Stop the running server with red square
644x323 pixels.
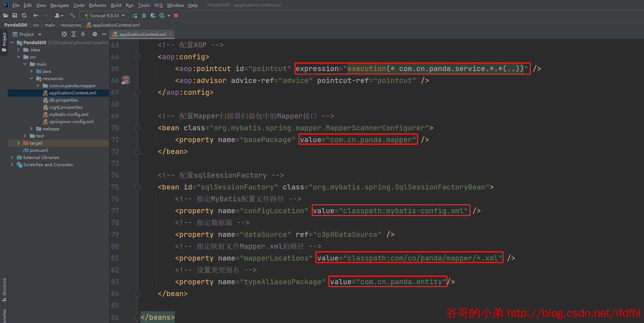tap(176, 15)
